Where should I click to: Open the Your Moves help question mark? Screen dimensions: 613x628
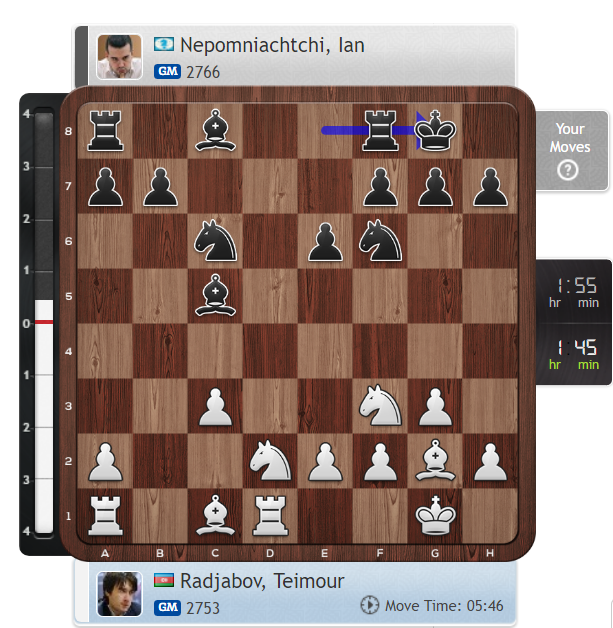[567, 170]
